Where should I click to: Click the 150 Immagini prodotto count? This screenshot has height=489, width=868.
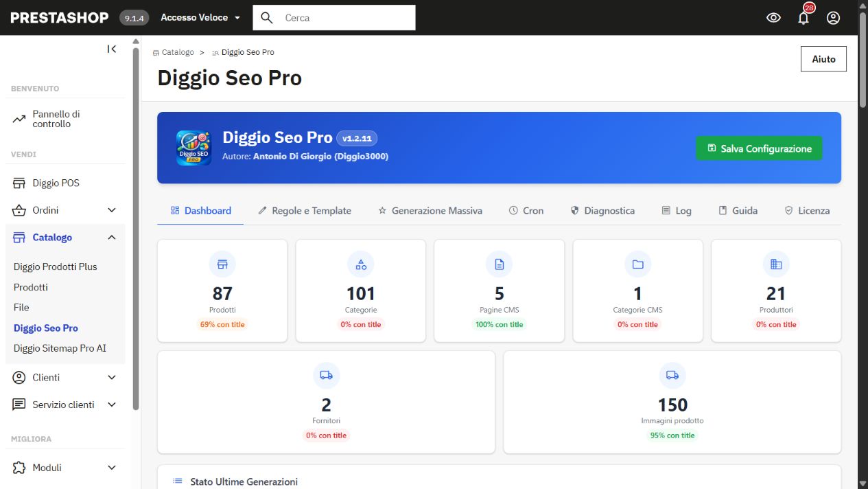pos(672,405)
